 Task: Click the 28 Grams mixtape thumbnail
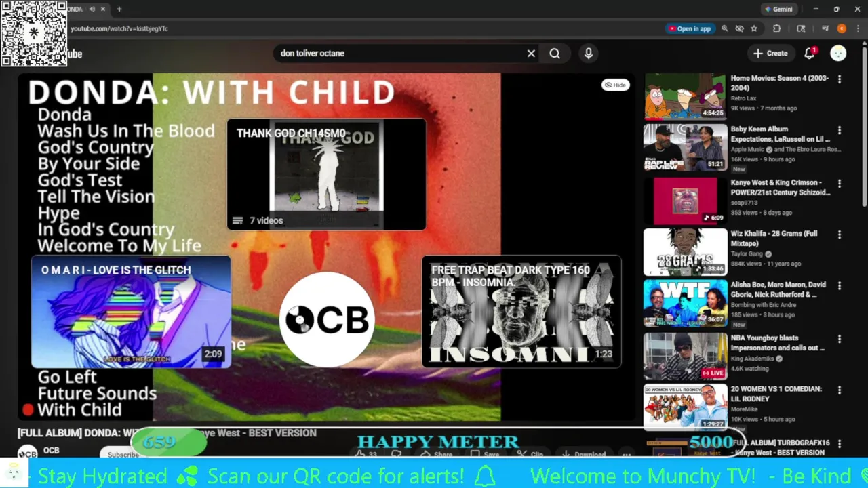pos(685,252)
